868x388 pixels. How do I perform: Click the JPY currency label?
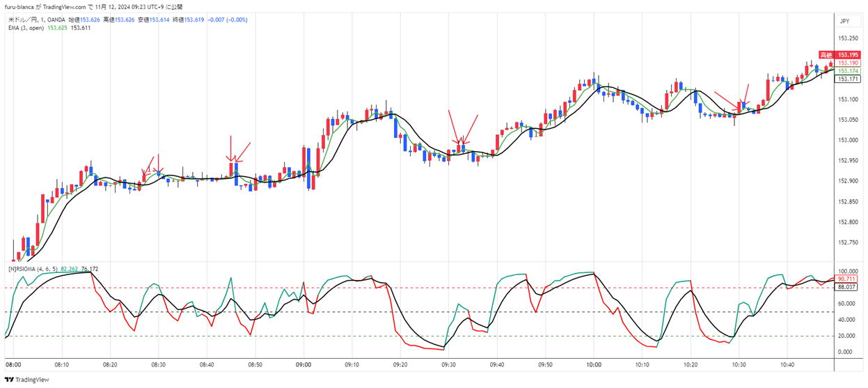(844, 22)
